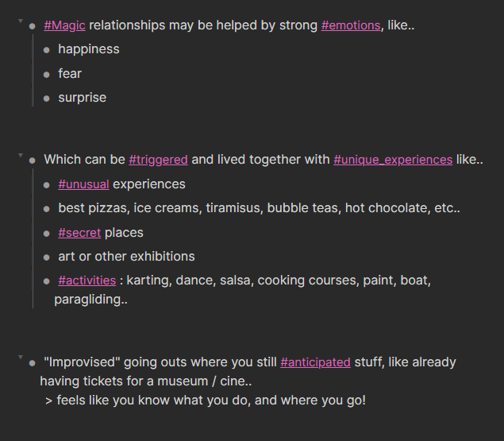Follow the #triggered tag
The height and width of the screenshot is (441, 504).
(158, 160)
